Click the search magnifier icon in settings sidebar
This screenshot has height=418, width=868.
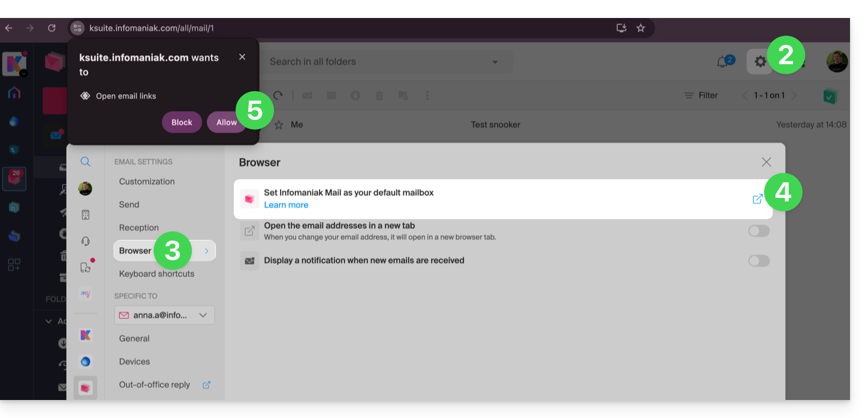click(86, 162)
